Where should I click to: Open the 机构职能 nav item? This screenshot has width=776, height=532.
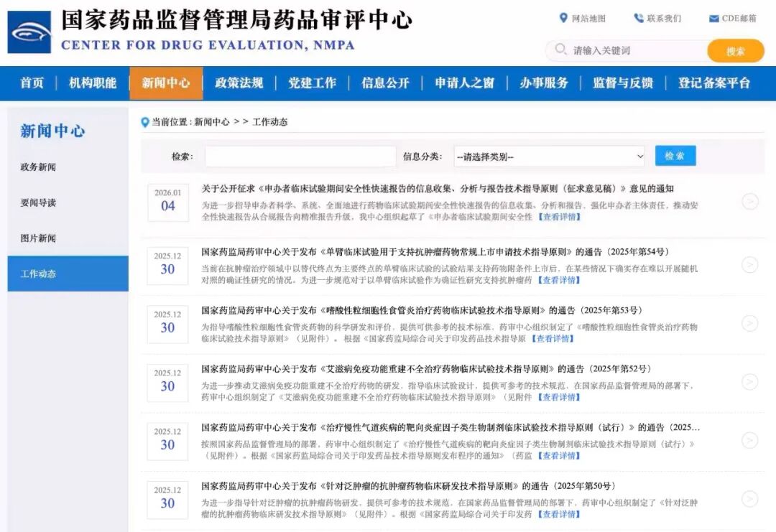(x=93, y=83)
